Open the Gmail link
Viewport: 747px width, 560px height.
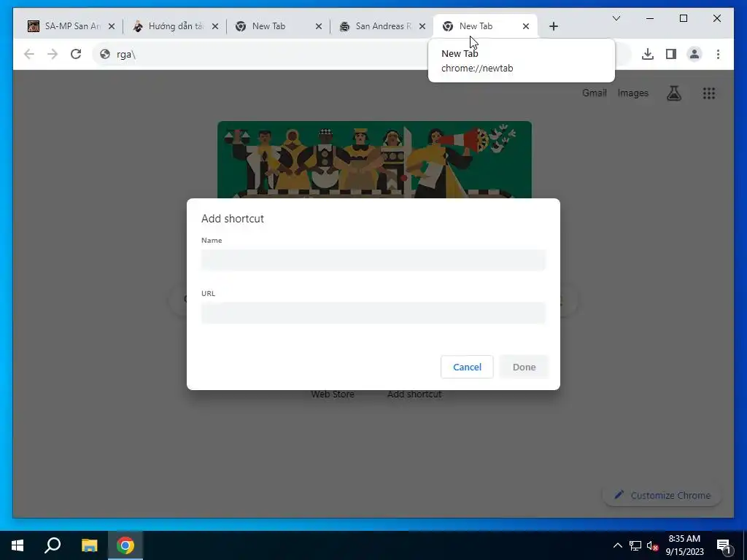click(x=594, y=93)
